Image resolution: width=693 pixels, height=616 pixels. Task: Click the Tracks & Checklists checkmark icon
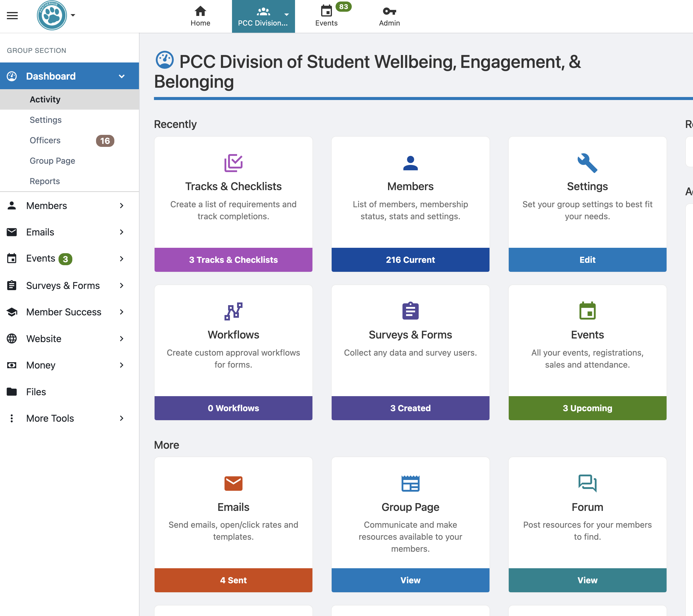(x=233, y=163)
